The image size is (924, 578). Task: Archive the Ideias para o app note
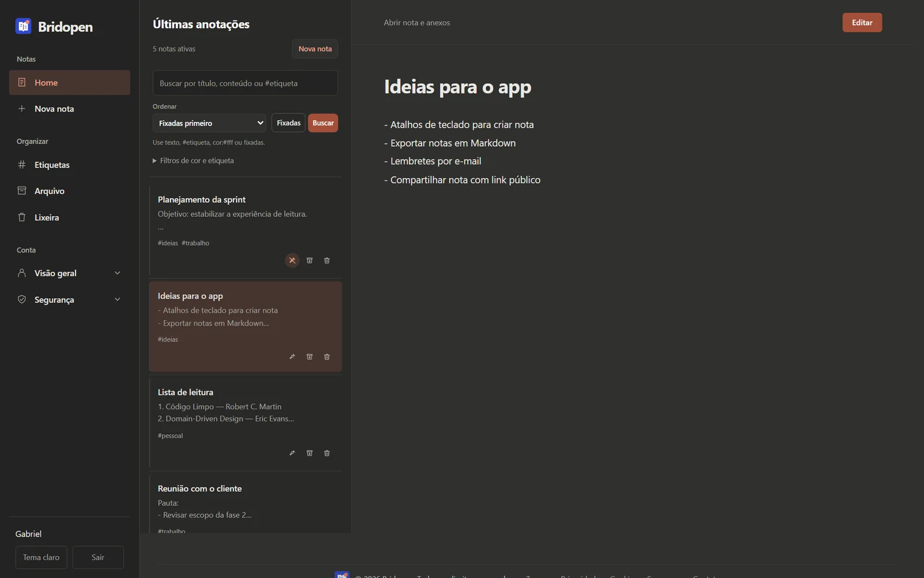(x=310, y=357)
